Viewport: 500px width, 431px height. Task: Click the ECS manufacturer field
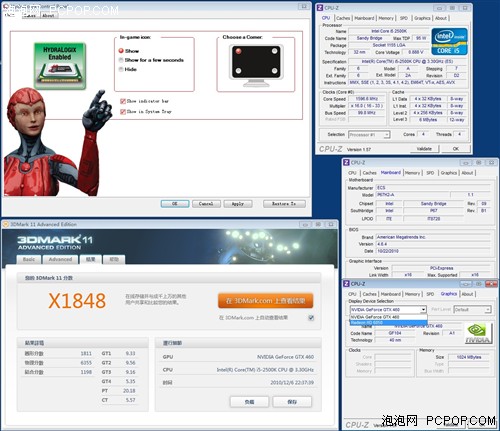tap(433, 188)
